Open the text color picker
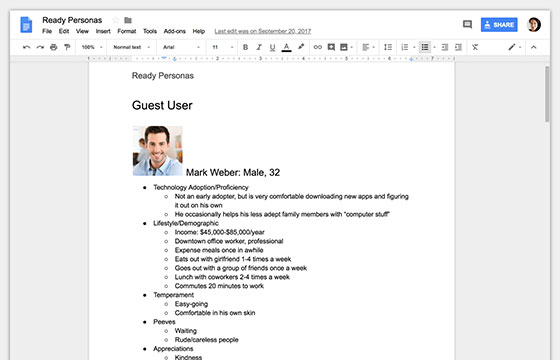Viewport: 560px width, 360px height. pyautogui.click(x=286, y=47)
